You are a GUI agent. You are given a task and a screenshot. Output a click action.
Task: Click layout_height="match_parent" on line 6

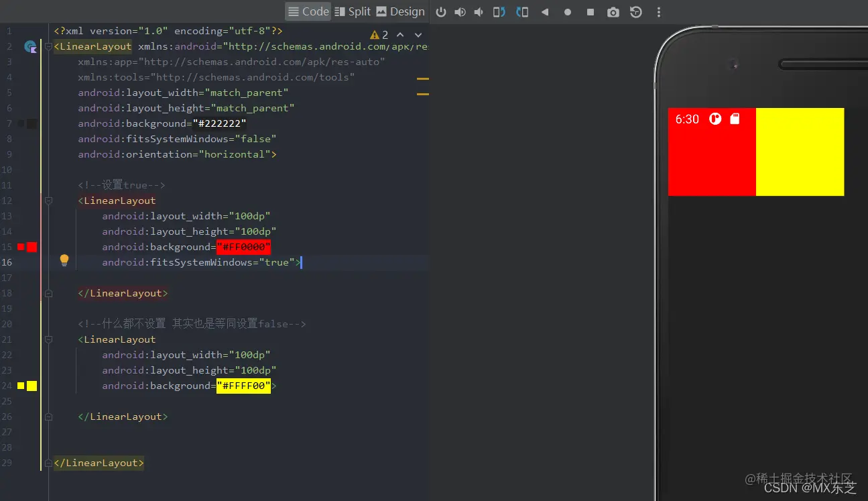[186, 108]
